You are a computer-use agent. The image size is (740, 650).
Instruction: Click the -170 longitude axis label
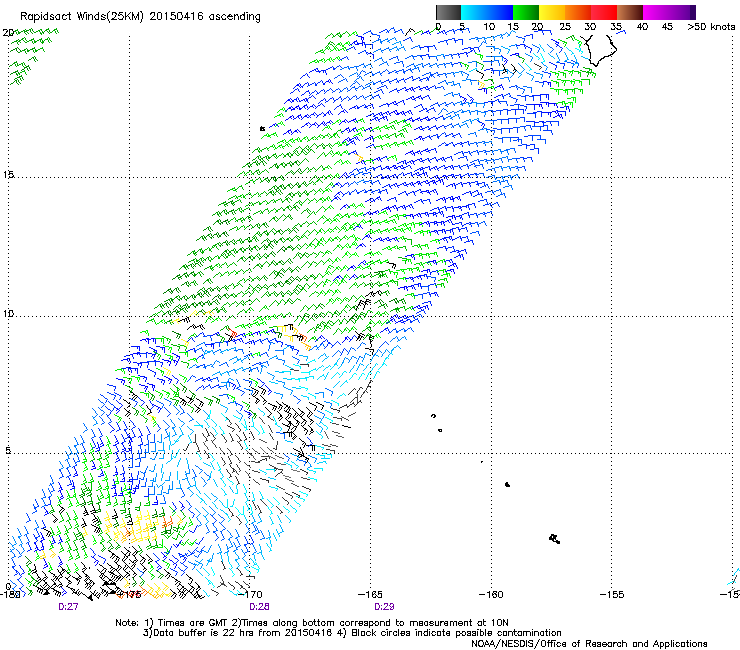pyautogui.click(x=250, y=594)
